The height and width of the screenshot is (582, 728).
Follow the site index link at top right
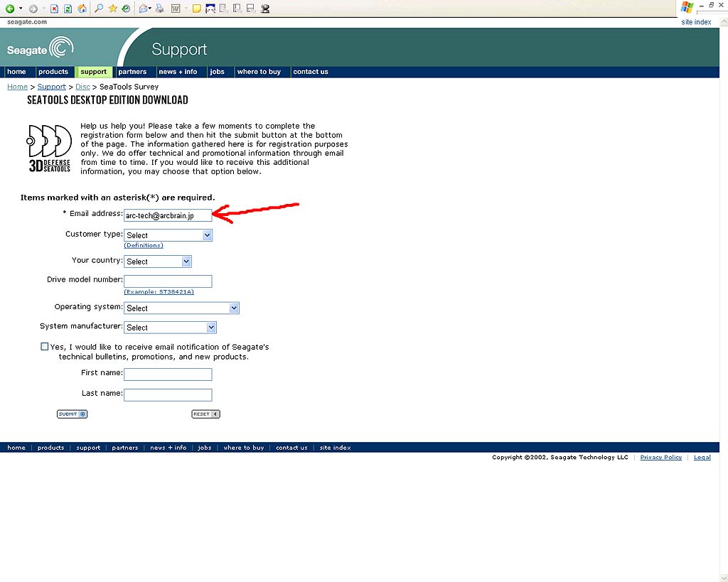click(696, 22)
